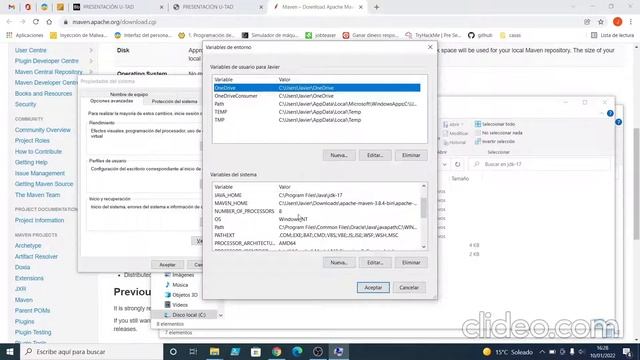Click Cancelar in Variables de entorno

click(409, 288)
